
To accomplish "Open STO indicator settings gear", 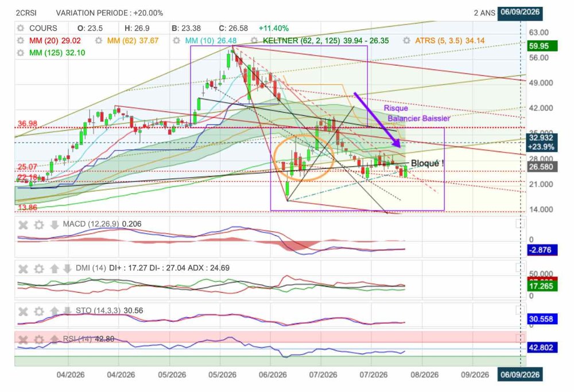I will click(39, 312).
